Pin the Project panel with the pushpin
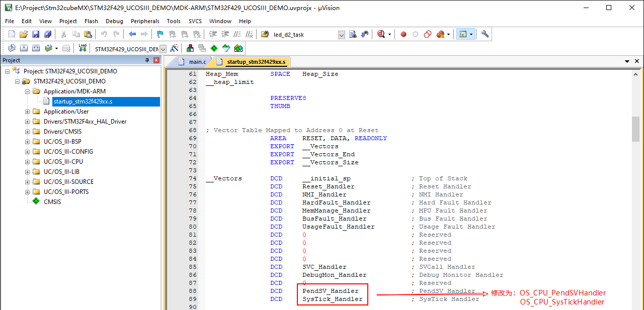This screenshot has height=310, width=644. (147, 60)
